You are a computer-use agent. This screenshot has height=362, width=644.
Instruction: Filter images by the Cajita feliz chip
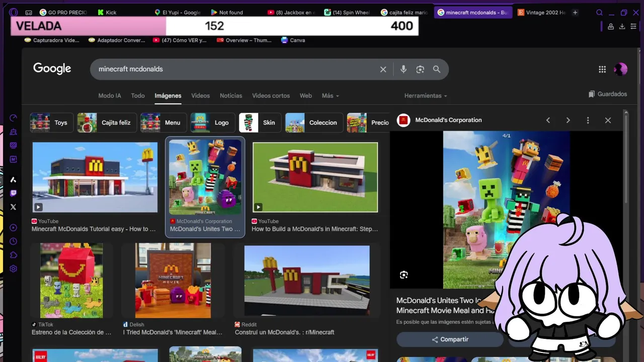click(x=107, y=123)
